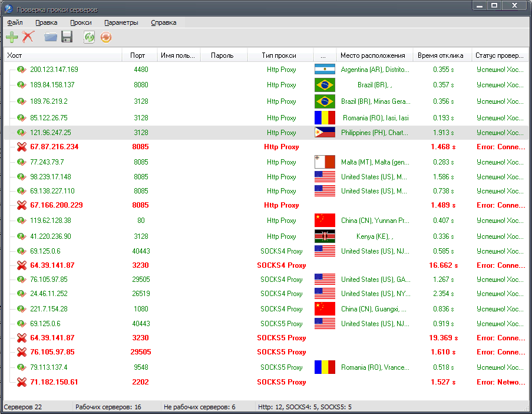532x414 pixels.
Task: Save list using the floppy disk icon
Action: [67, 37]
